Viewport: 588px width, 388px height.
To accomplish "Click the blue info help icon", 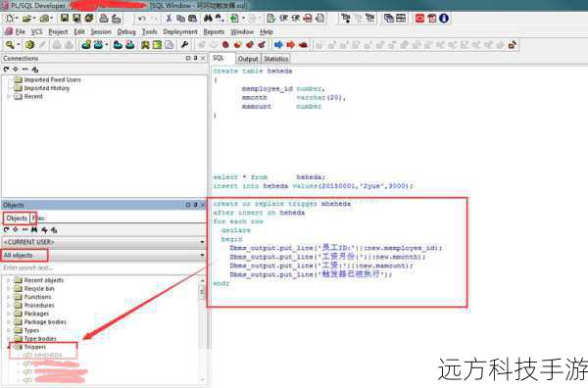I will (444, 18).
